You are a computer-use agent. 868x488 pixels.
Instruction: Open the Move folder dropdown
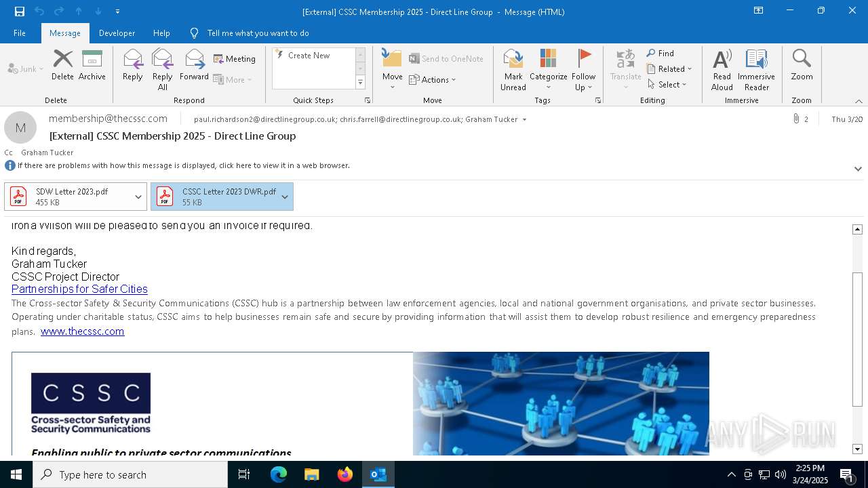pos(392,70)
